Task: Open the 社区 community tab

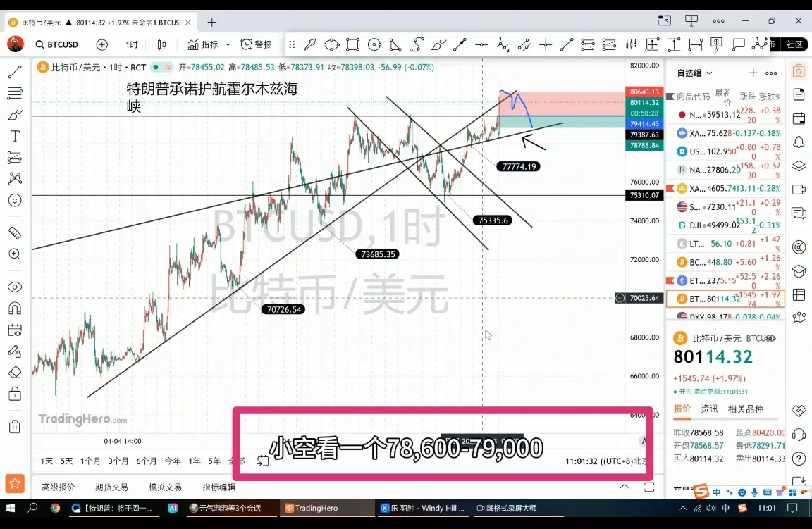Action: coord(794,44)
